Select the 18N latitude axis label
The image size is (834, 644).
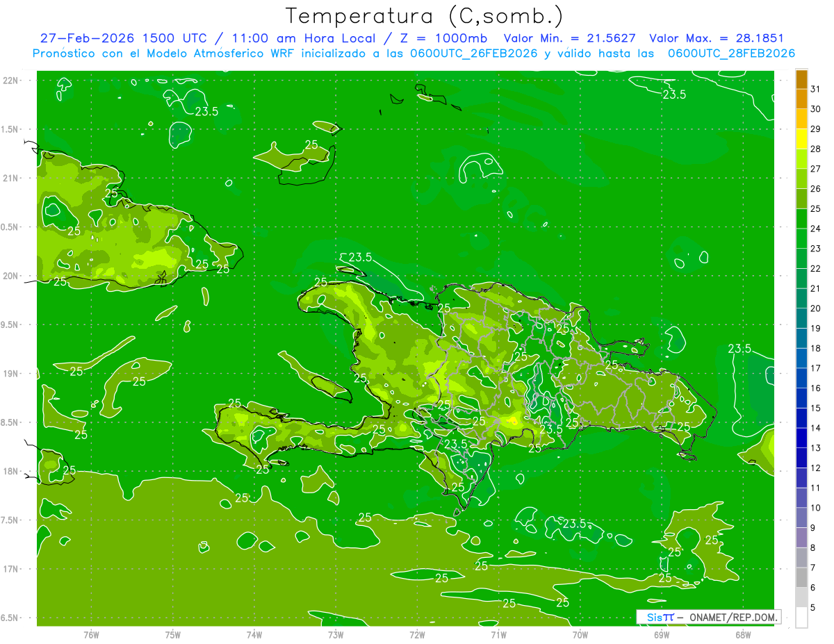tap(11, 472)
